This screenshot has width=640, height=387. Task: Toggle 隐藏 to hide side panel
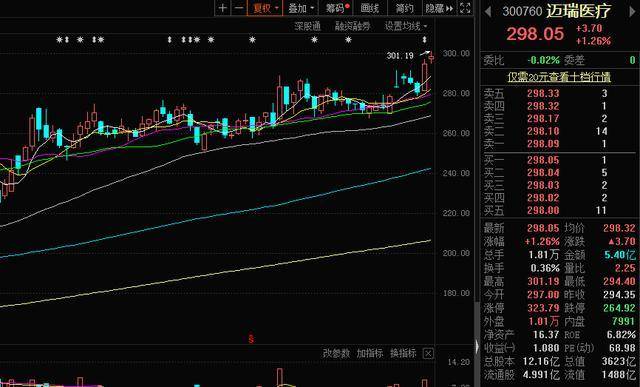tap(439, 8)
